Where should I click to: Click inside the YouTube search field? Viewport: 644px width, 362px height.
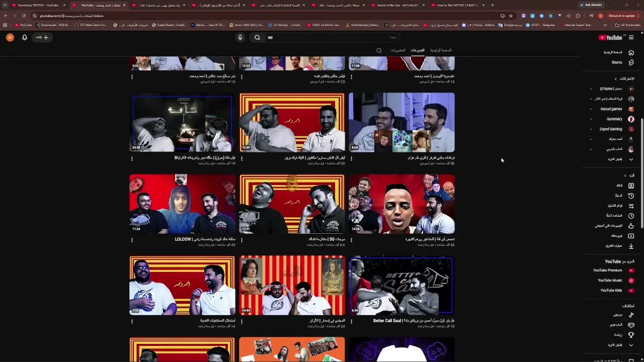[x=332, y=37]
